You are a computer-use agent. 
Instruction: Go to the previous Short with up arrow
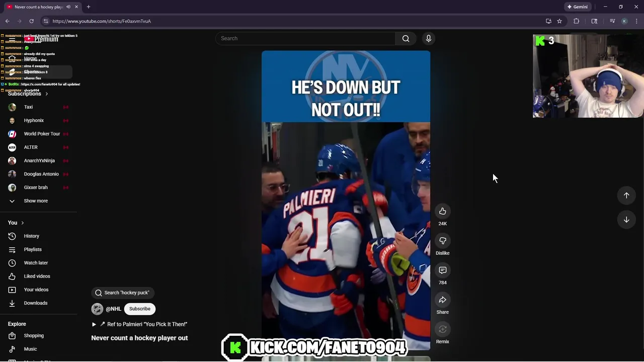626,195
